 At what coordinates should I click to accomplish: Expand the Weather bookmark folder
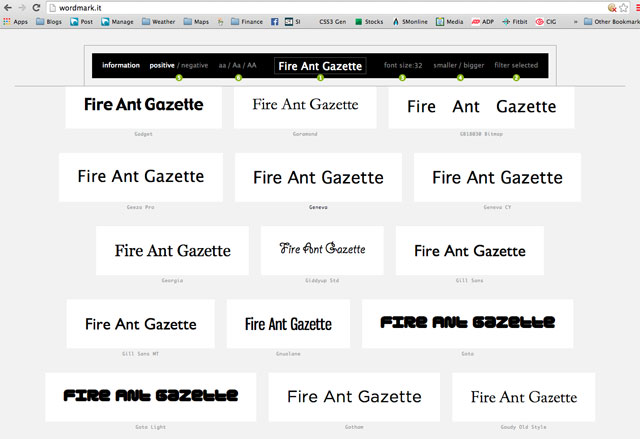(x=158, y=22)
